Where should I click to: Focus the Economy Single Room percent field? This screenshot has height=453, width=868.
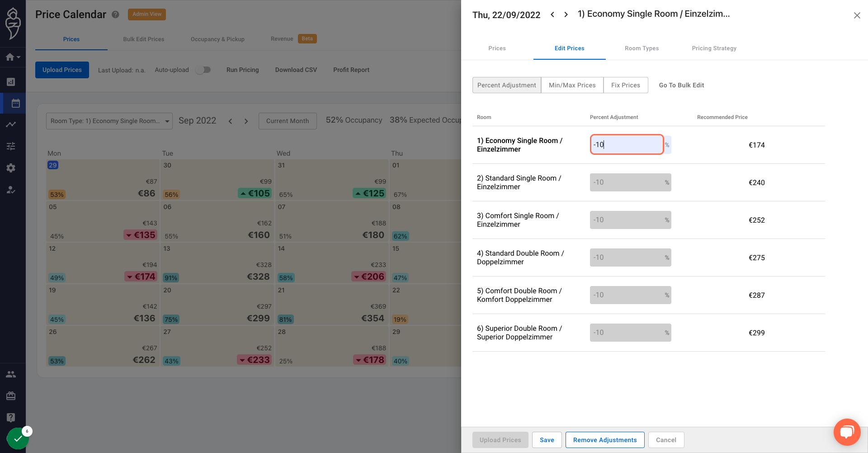[x=627, y=144]
